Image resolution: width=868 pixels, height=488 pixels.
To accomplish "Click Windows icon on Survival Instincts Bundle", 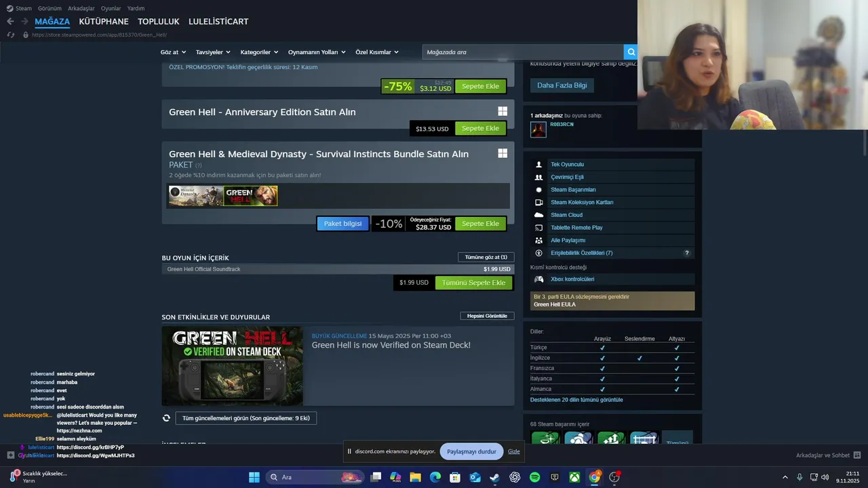I will click(x=502, y=153).
